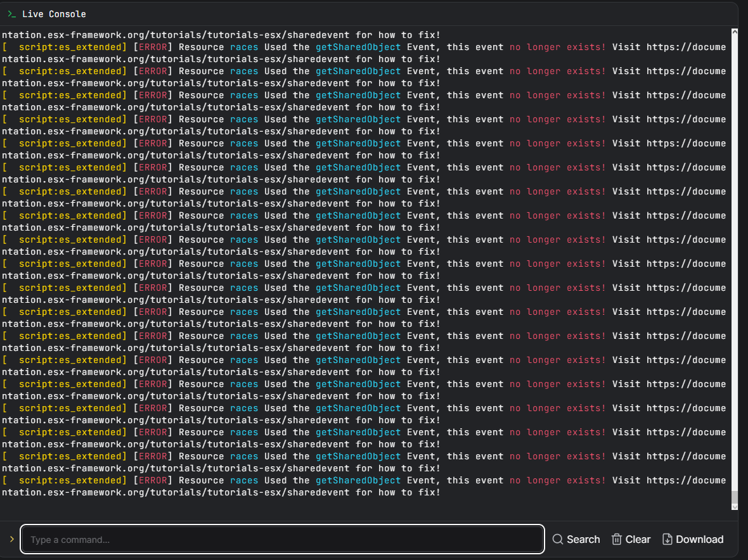The image size is (748, 560).
Task: Click the magnifying glass Search icon
Action: point(558,539)
